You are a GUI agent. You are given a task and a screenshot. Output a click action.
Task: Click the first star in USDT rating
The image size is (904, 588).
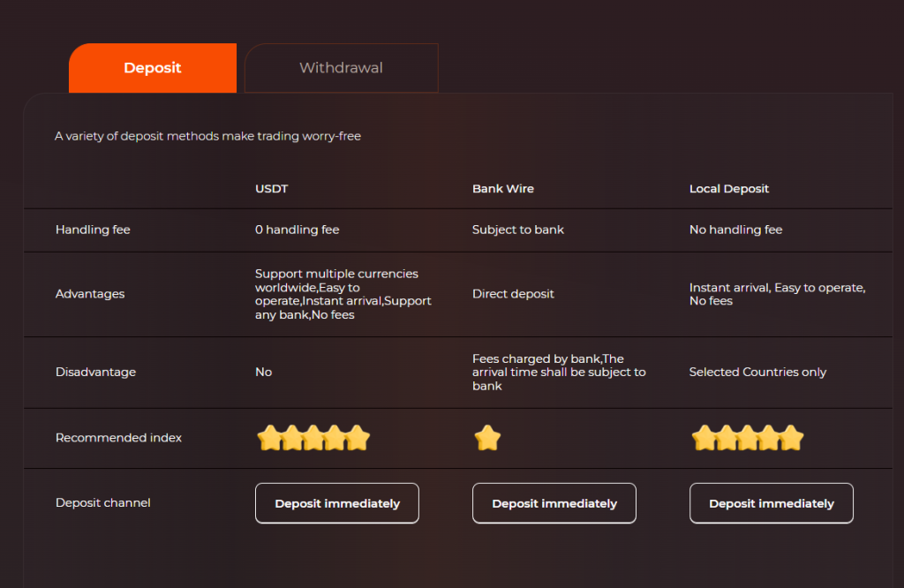tap(269, 438)
